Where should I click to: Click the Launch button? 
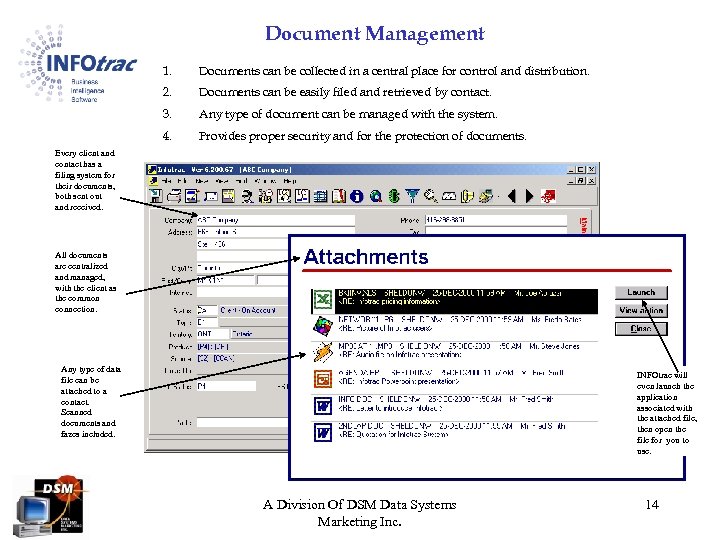[641, 292]
